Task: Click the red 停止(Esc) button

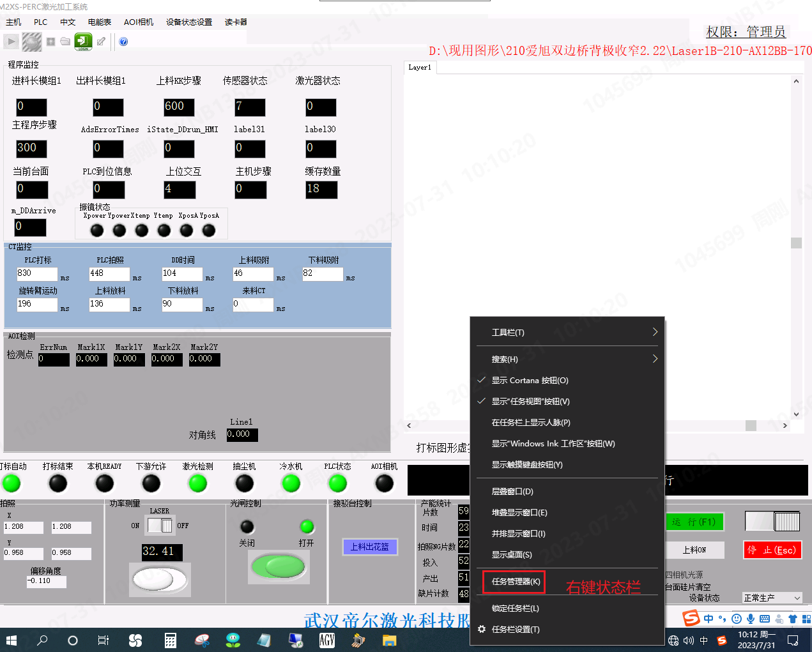Action: click(x=772, y=550)
